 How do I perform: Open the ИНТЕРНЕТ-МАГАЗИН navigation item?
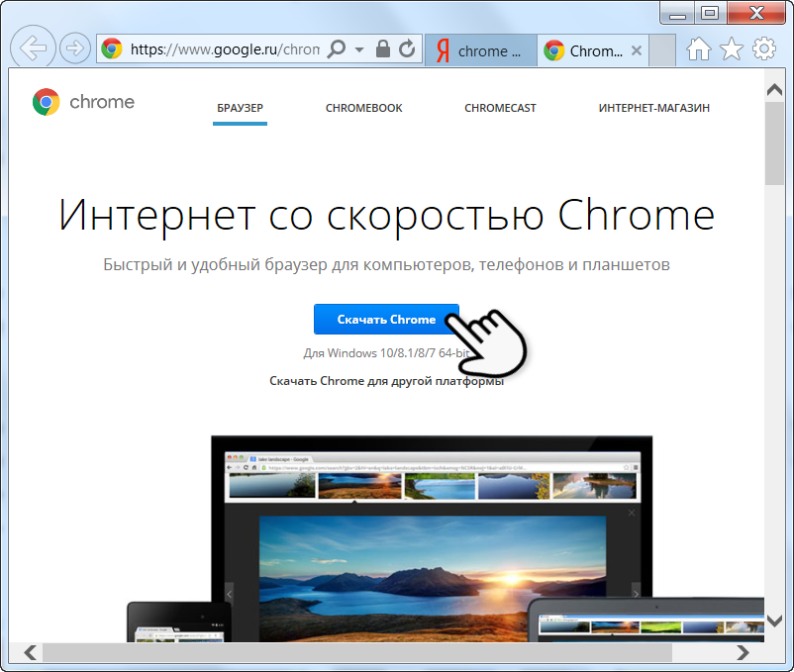(x=653, y=108)
